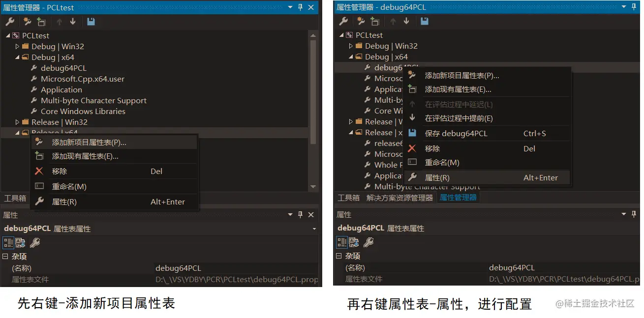Choose 添加新项目属性表(P)... in right context menu
This screenshot has width=644, height=318.
[487, 76]
